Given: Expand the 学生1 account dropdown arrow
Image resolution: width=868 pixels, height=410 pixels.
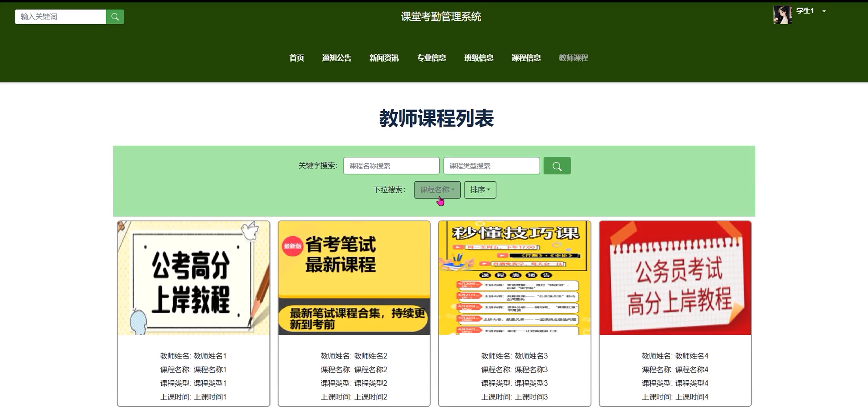Looking at the screenshot, I should [x=824, y=11].
